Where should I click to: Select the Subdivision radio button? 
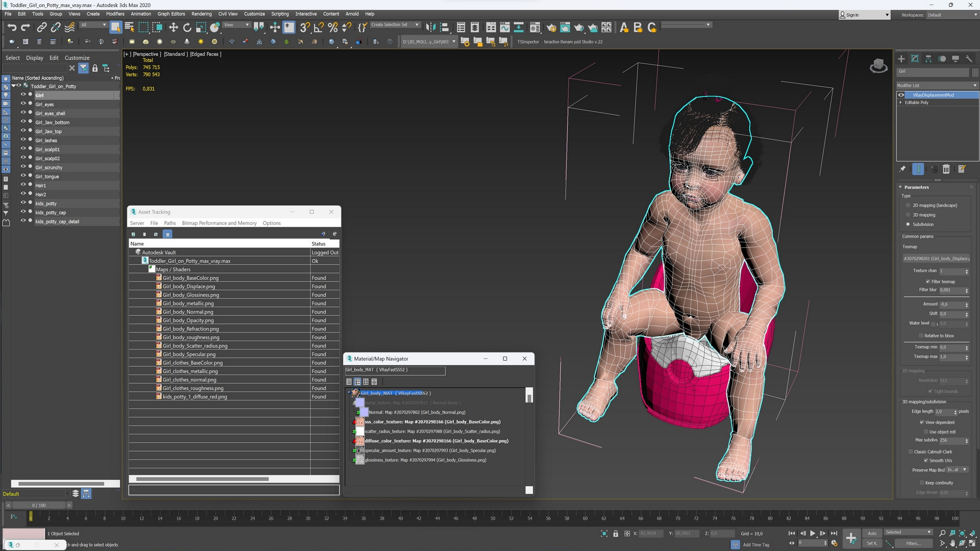908,224
